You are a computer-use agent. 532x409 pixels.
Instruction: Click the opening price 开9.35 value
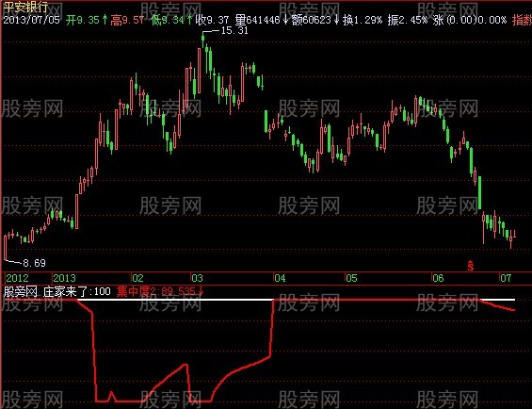click(x=87, y=20)
